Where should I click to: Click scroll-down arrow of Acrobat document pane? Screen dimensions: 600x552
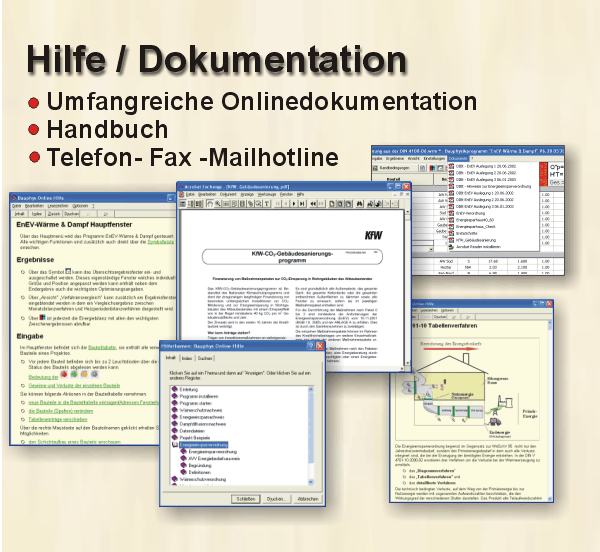408,363
